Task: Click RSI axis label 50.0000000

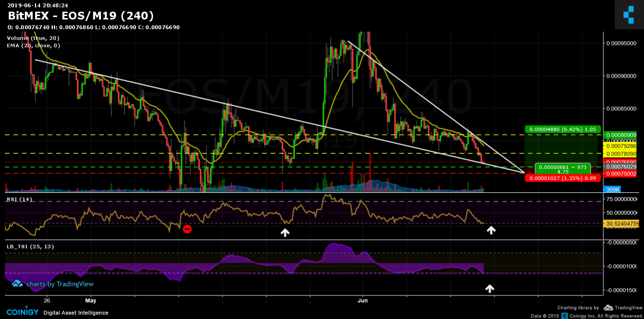Action: click(622, 213)
